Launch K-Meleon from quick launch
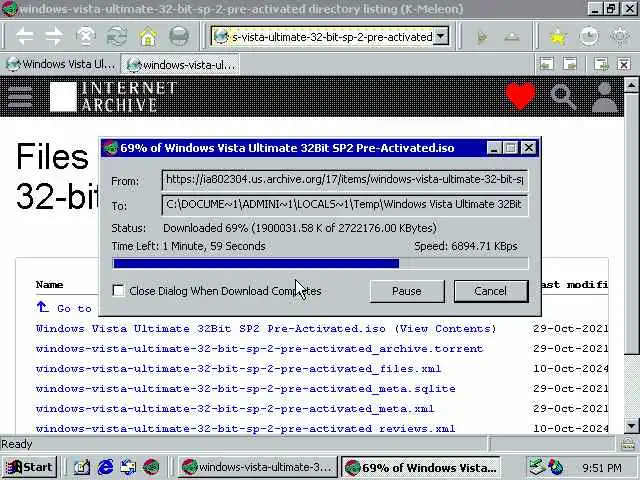This screenshot has width=640, height=480. [x=151, y=467]
